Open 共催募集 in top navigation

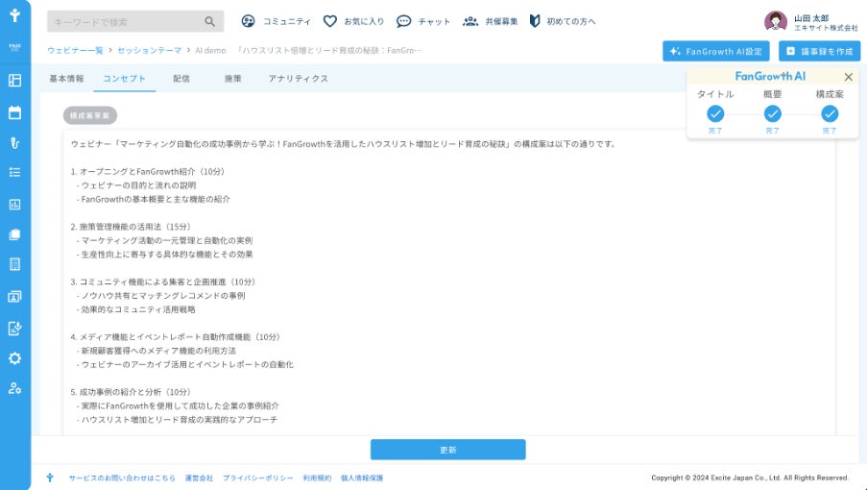click(x=501, y=21)
